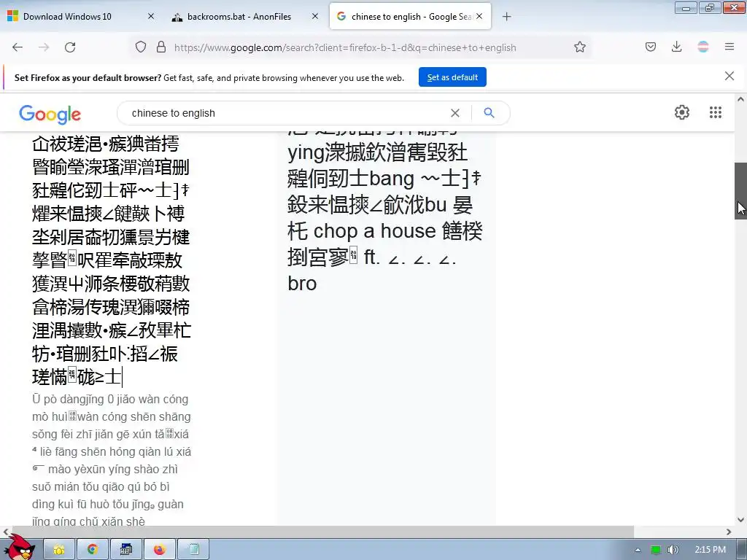Launch Chrome from the taskbar
This screenshot has height=560, width=747.
click(x=93, y=550)
